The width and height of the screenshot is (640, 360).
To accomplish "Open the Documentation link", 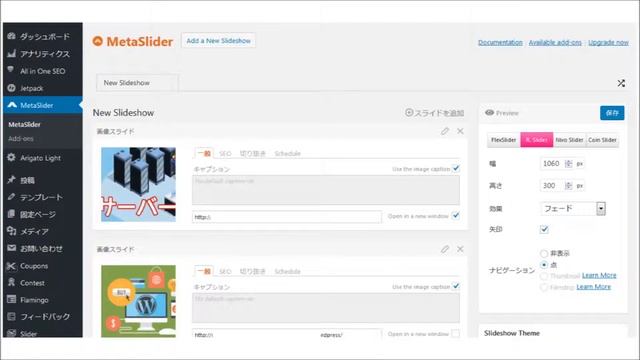I will click(500, 42).
